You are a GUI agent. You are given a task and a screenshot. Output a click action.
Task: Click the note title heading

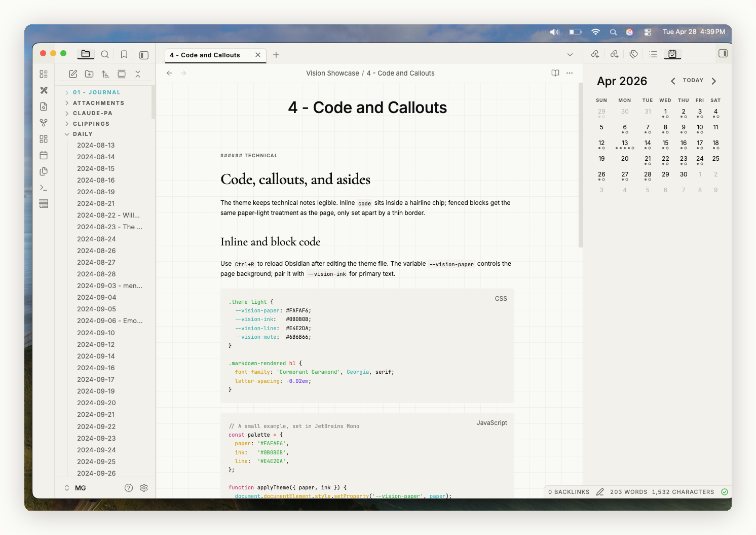(367, 108)
